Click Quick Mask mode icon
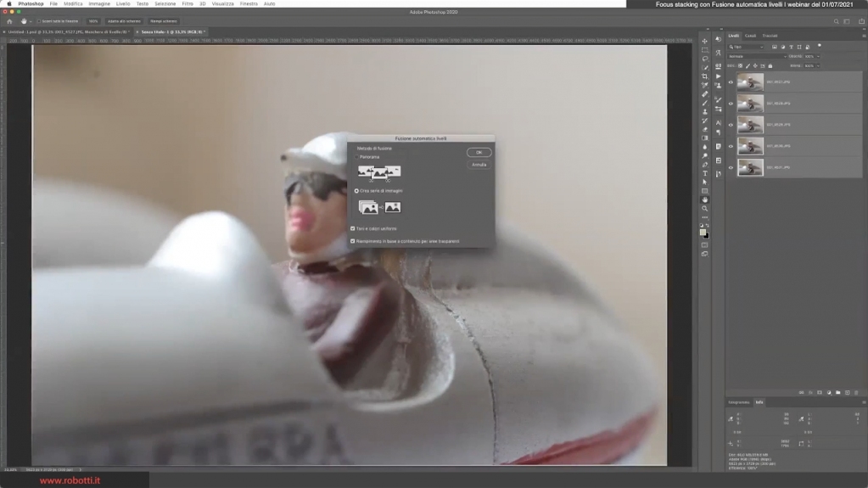The image size is (868, 488). [705, 244]
